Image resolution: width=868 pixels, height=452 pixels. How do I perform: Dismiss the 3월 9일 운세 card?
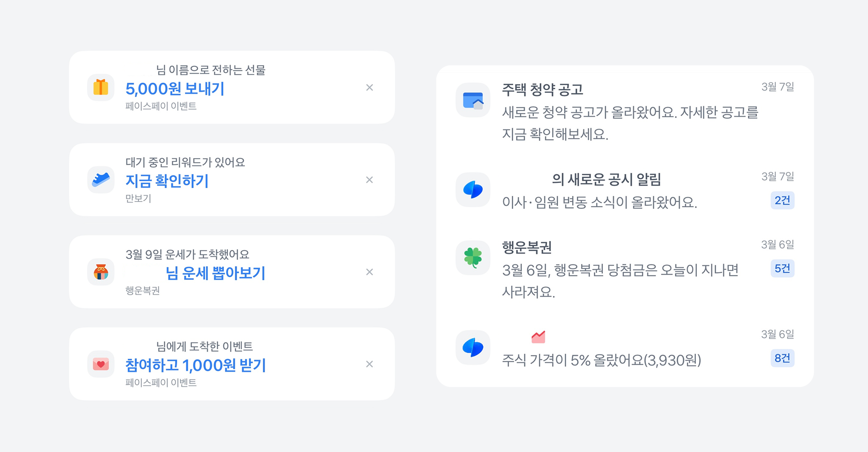pos(369,272)
